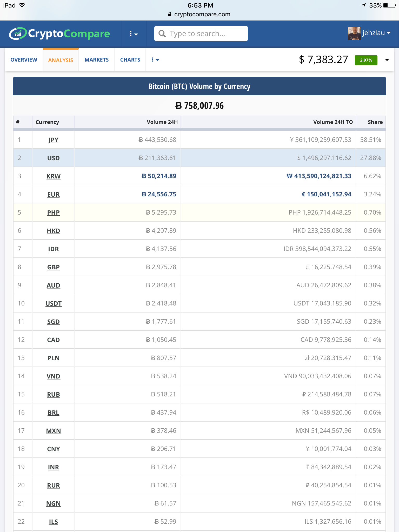Expand the jehzlau account dropdown
The image size is (399, 532).
(x=389, y=33)
